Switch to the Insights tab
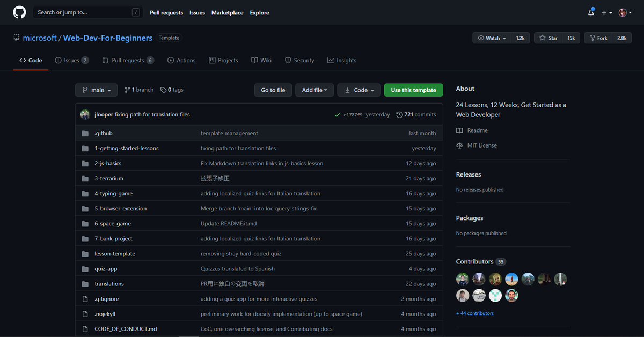This screenshot has height=337, width=644. (x=342, y=60)
